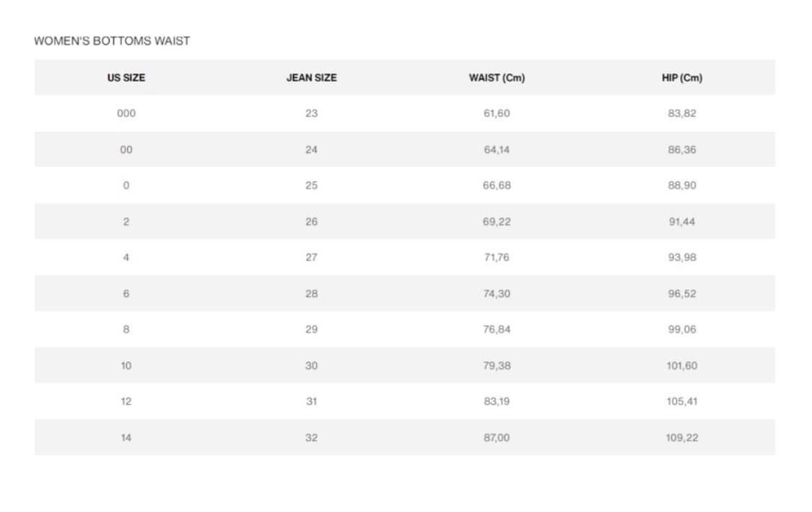The image size is (812, 512).
Task: Select hip value 105,41
Action: [681, 401]
